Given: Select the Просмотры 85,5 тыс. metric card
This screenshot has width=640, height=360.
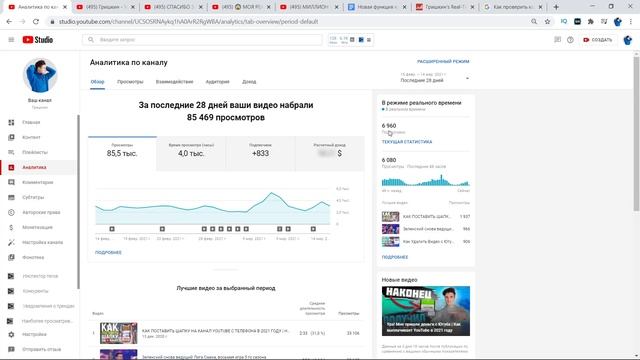Looking at the screenshot, I should click(122, 153).
